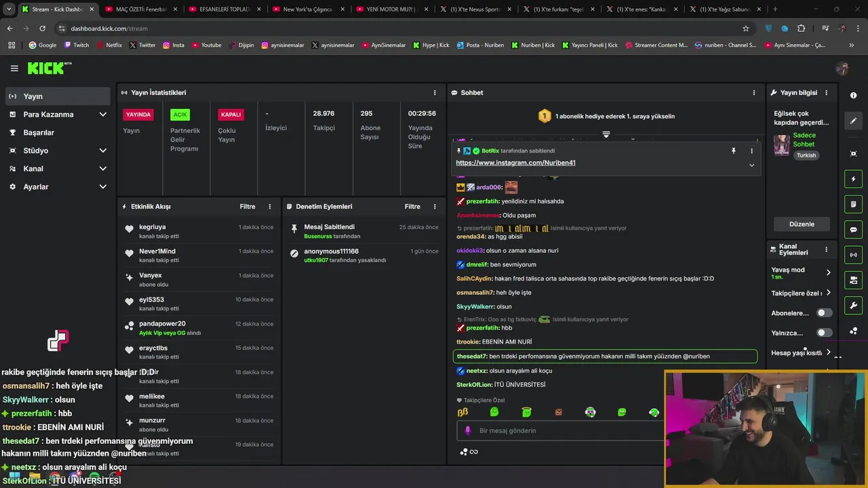Open Etkinlik Akışı three-dot menu

pyautogui.click(x=270, y=206)
